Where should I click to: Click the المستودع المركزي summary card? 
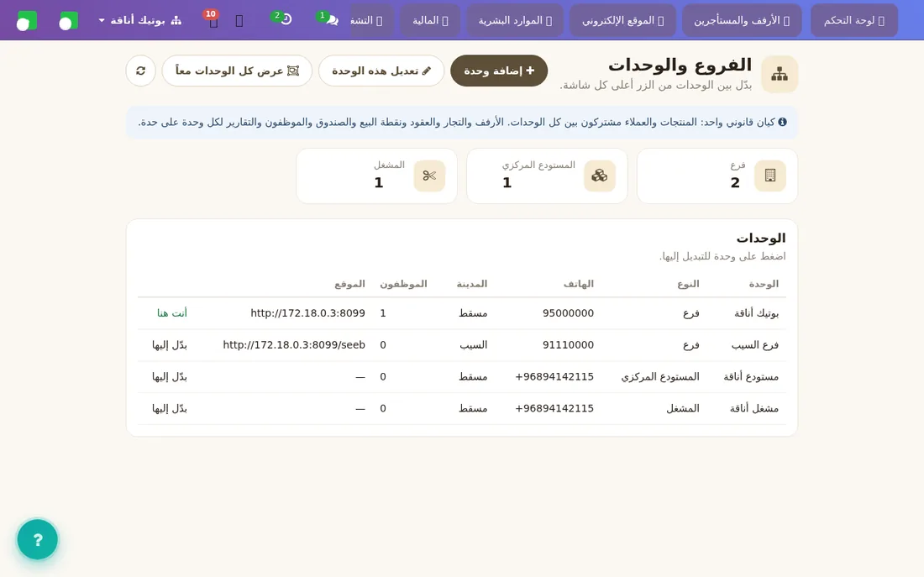[547, 176]
